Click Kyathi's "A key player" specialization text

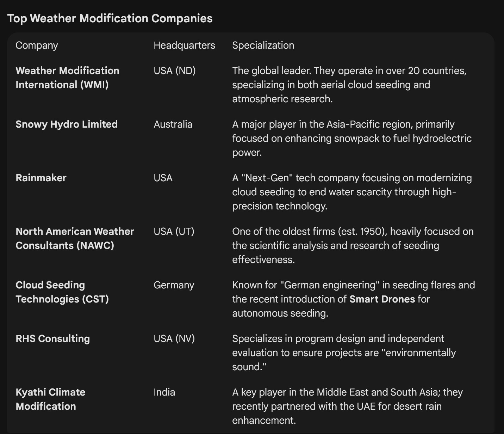[348, 406]
